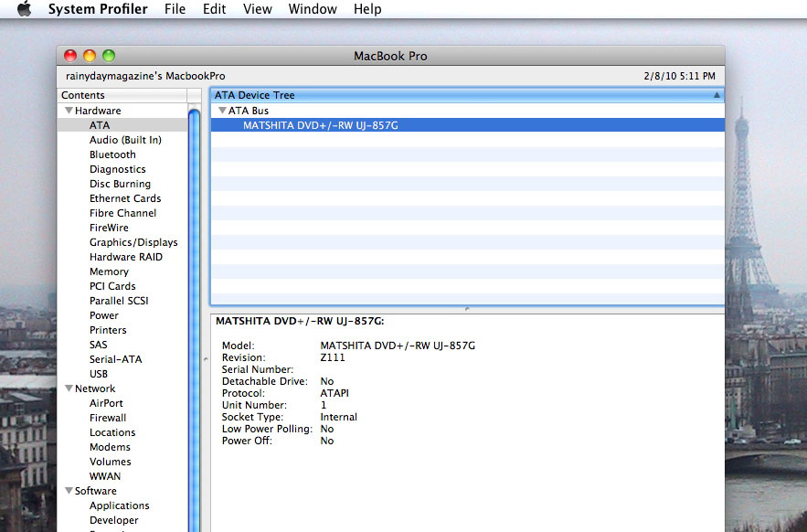The height and width of the screenshot is (532, 807).
Task: Select Fibre Channel in the sidebar
Action: (x=122, y=213)
